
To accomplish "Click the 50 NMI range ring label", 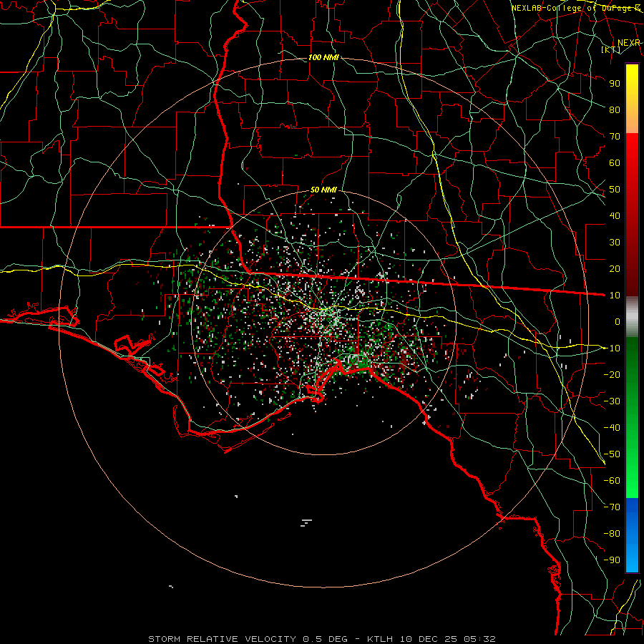I will pyautogui.click(x=323, y=190).
